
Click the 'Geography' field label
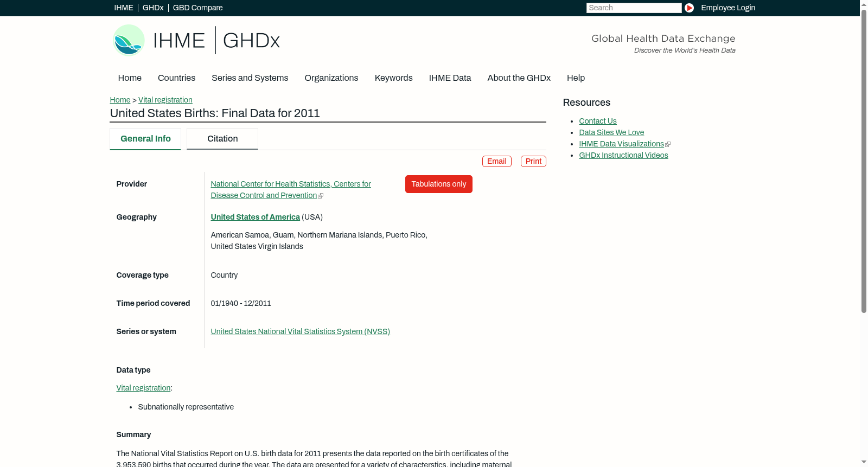[x=137, y=217]
